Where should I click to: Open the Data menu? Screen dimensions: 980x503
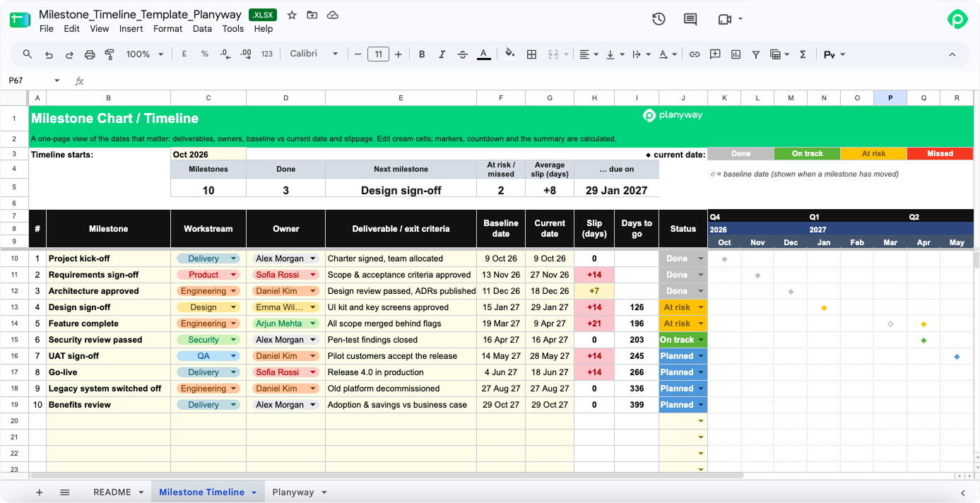pyautogui.click(x=202, y=29)
